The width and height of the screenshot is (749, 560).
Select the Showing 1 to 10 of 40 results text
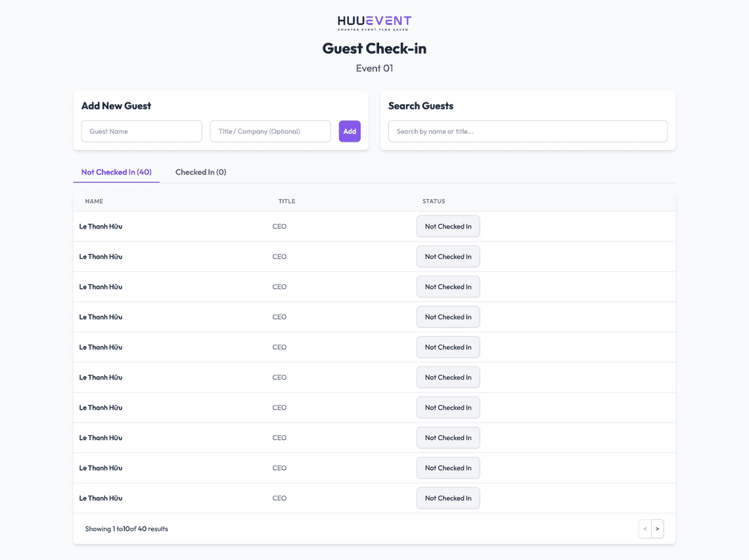pos(127,528)
